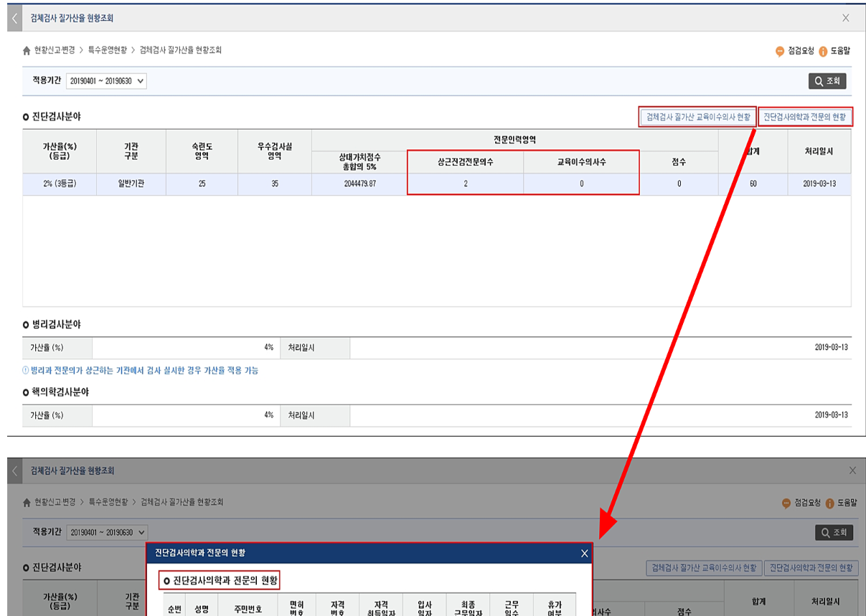Screen dimensions: 866x616
Task: Click the 4% value under 병리검사분야
Action: (268, 348)
